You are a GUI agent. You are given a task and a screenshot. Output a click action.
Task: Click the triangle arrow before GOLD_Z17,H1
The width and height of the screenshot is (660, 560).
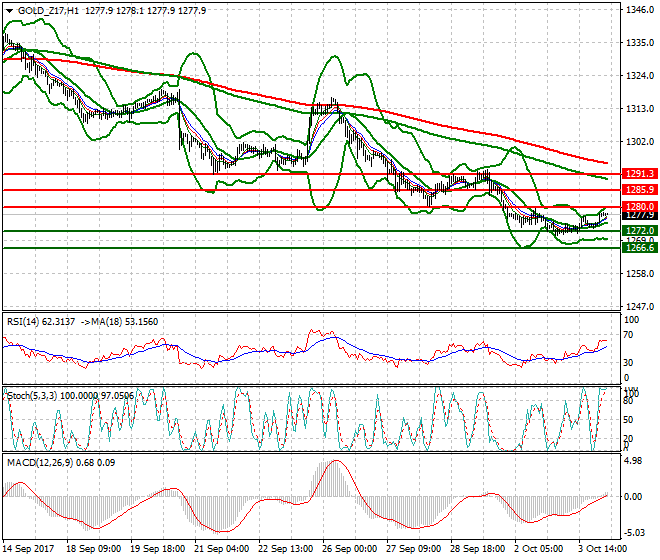click(x=9, y=10)
